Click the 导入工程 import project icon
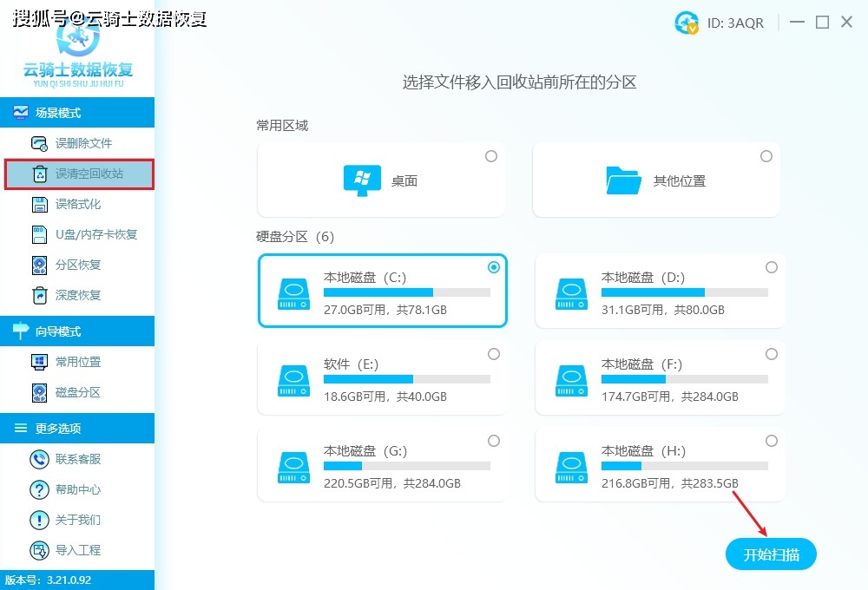 coord(40,550)
